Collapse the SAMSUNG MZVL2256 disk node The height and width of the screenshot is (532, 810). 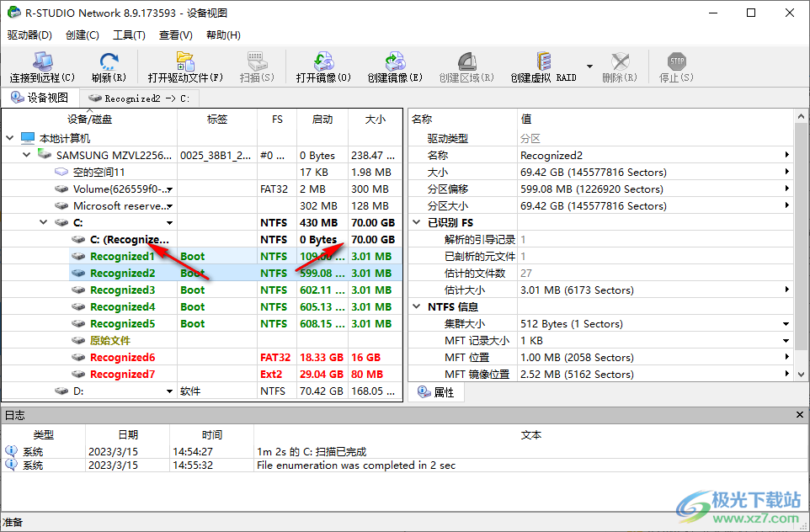pyautogui.click(x=27, y=154)
